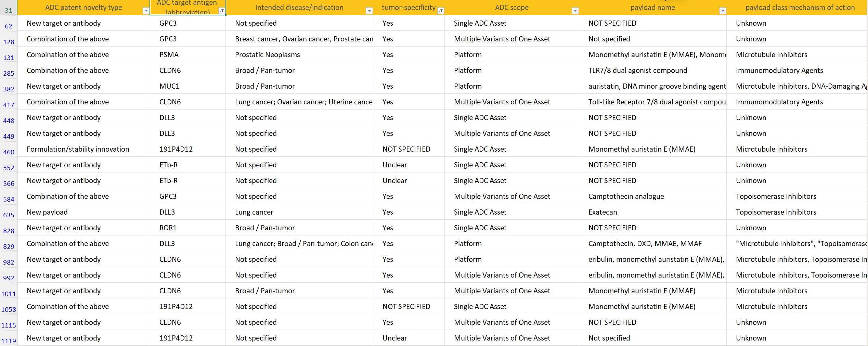Viewport: 868px width, 346px height.
Task: Open the active tumor-specificity filter button
Action: (x=441, y=11)
